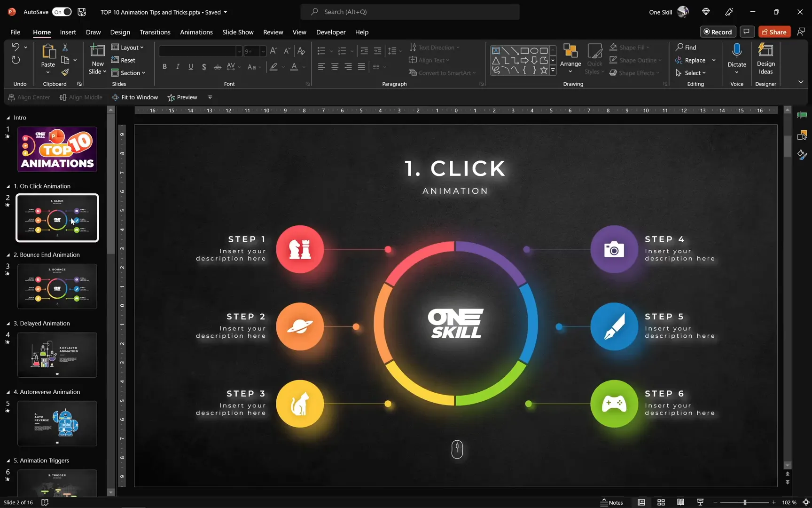Open the font name combo box
The width and height of the screenshot is (812, 508).
click(201, 51)
